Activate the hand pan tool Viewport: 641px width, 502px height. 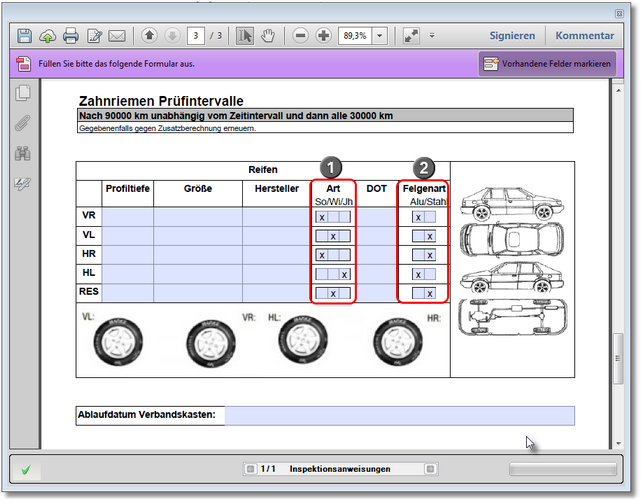268,36
